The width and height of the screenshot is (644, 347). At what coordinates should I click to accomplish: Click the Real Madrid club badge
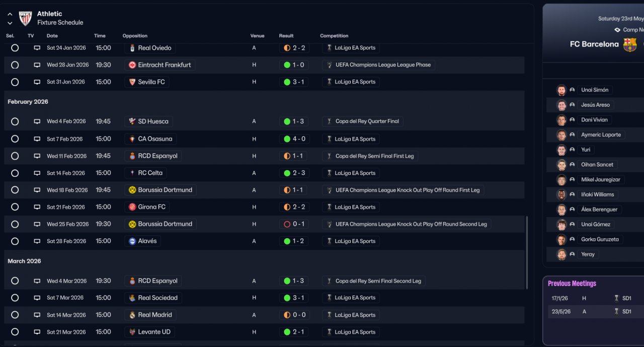coord(132,315)
